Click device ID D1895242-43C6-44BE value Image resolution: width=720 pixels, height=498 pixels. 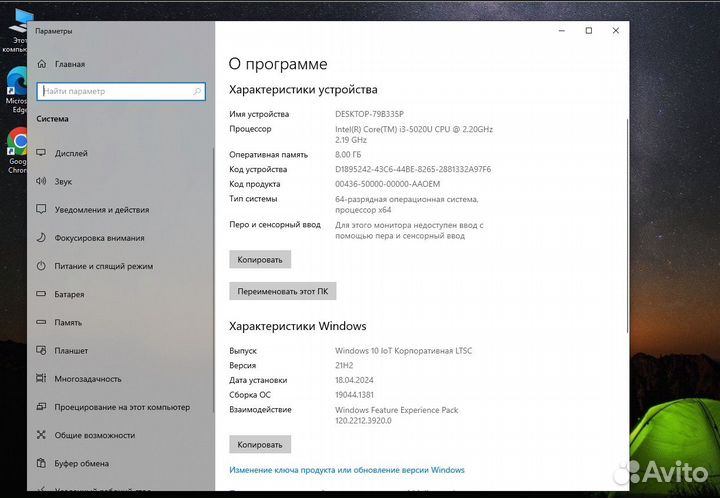click(413, 169)
